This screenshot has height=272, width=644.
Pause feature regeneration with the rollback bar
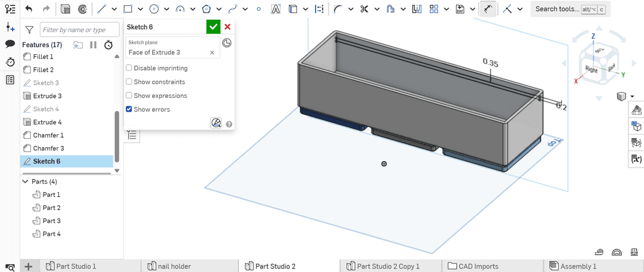pos(93,45)
